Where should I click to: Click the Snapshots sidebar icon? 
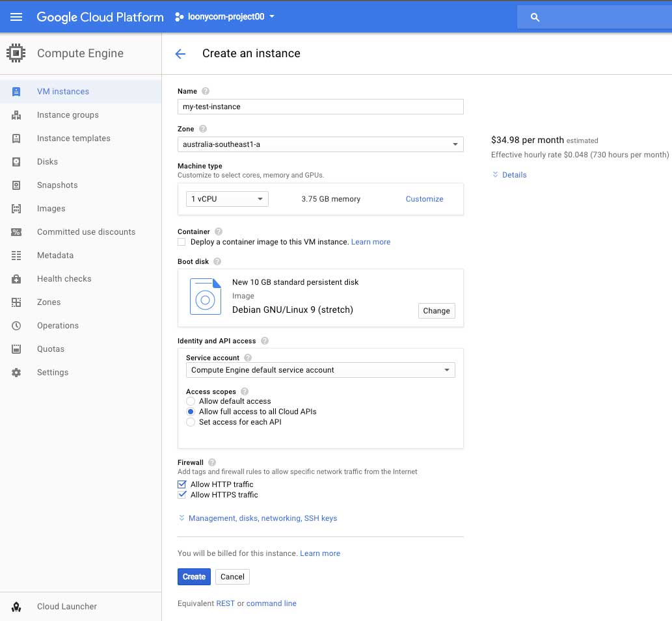coord(16,185)
